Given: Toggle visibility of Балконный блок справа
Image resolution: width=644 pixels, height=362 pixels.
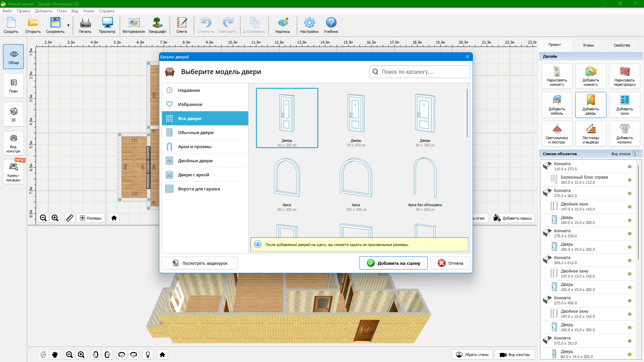Looking at the screenshot, I should click(630, 180).
